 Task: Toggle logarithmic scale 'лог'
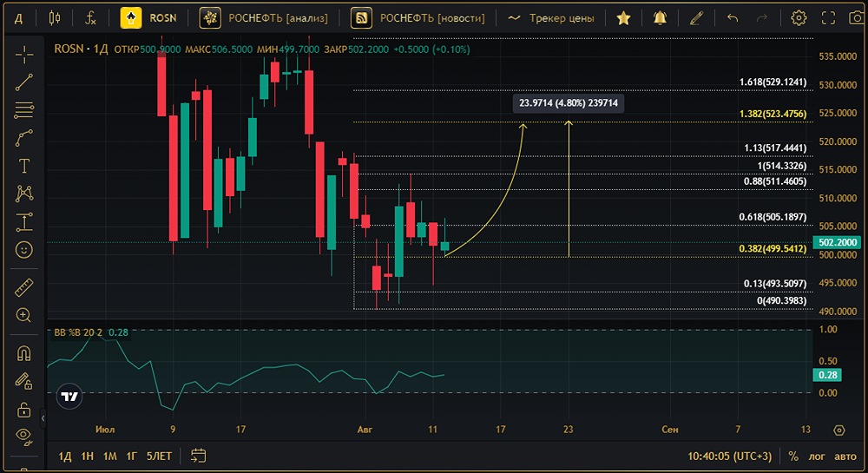click(817, 456)
